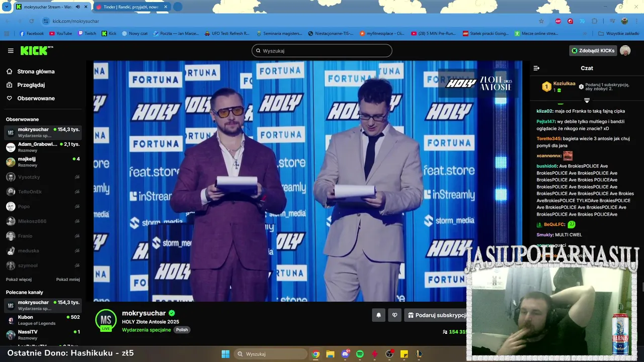Open OBS Studio from the taskbar
The width and height of the screenshot is (644, 362).
(x=389, y=354)
